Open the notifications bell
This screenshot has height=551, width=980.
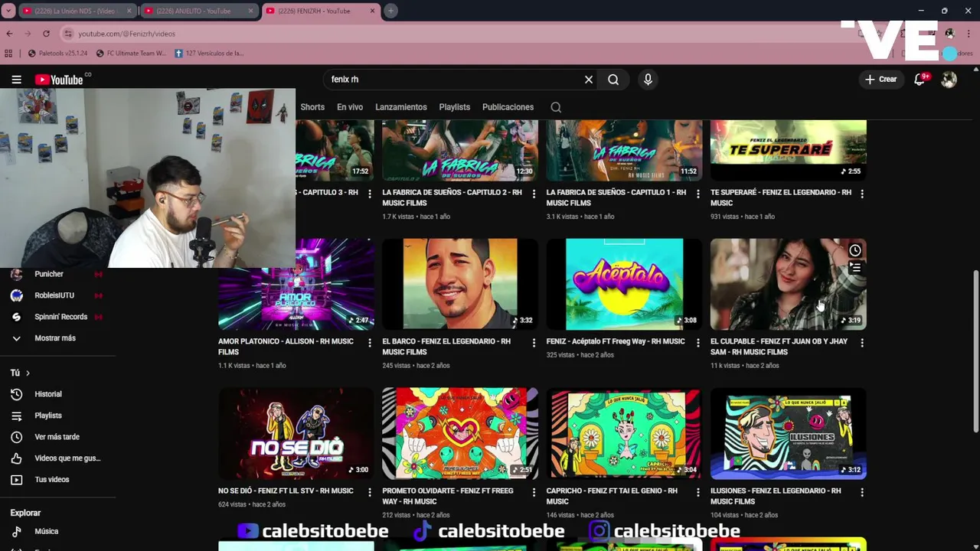(x=920, y=80)
